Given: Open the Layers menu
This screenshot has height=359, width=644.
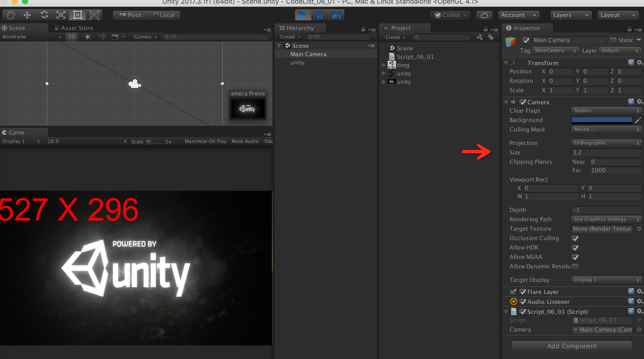Looking at the screenshot, I should (570, 15).
